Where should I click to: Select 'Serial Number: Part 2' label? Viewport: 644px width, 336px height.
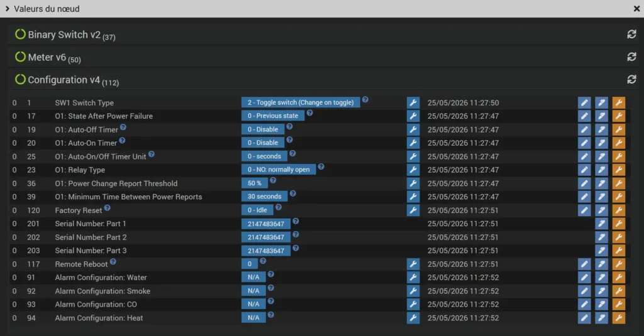tap(91, 237)
